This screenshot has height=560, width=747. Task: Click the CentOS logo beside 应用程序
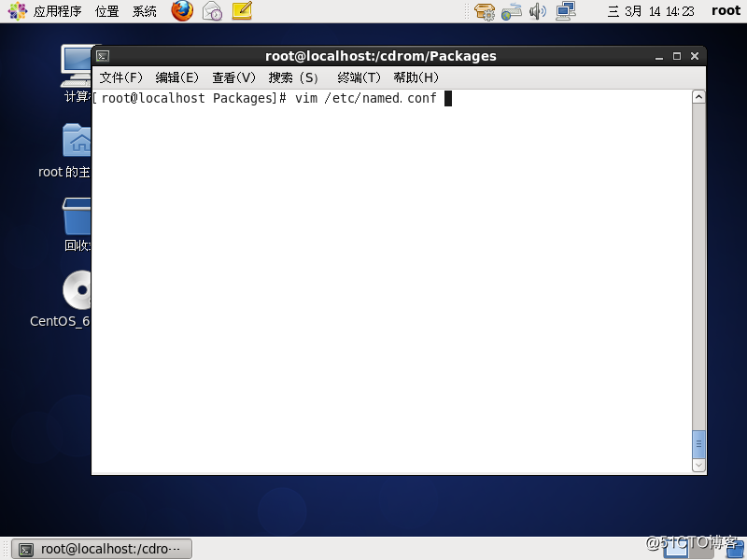[18, 11]
